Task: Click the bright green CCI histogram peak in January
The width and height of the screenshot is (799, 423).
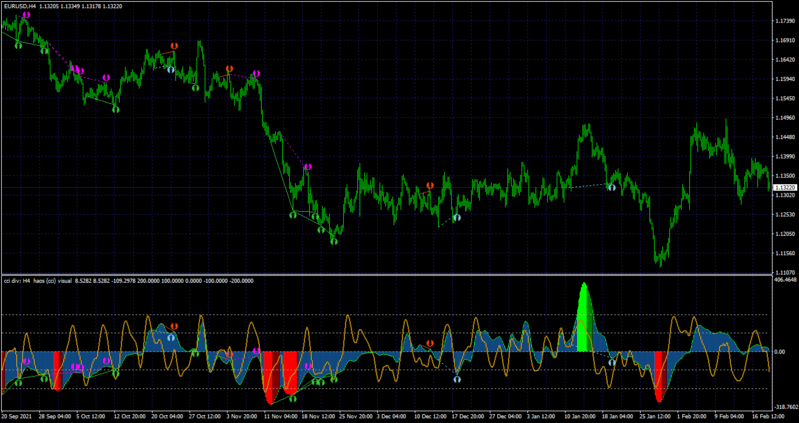Action: [584, 319]
